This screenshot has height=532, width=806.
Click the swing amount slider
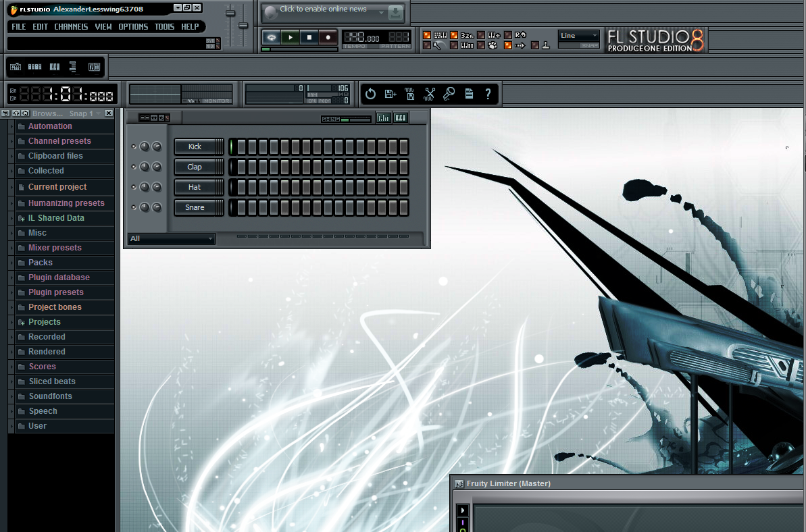(x=355, y=119)
